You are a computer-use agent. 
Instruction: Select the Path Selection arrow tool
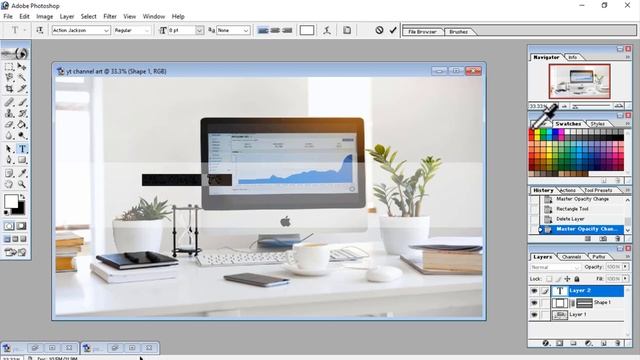[9, 149]
